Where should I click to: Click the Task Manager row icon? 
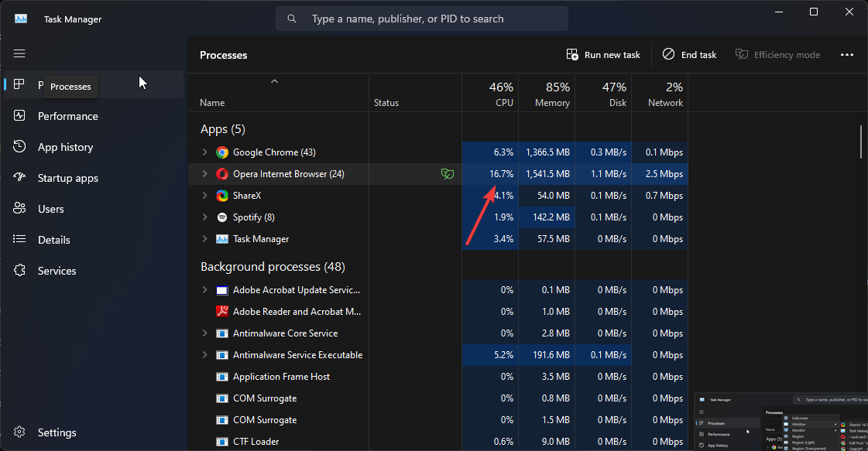[222, 238]
